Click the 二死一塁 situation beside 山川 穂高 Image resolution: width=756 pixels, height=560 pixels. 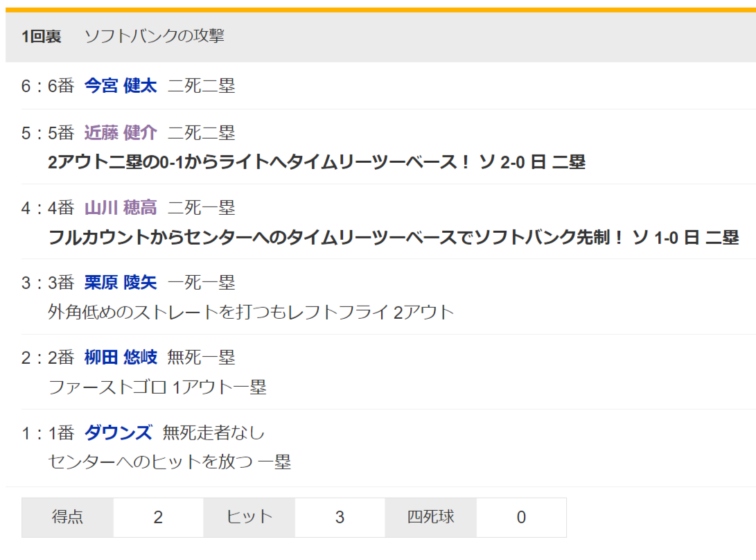(x=201, y=208)
